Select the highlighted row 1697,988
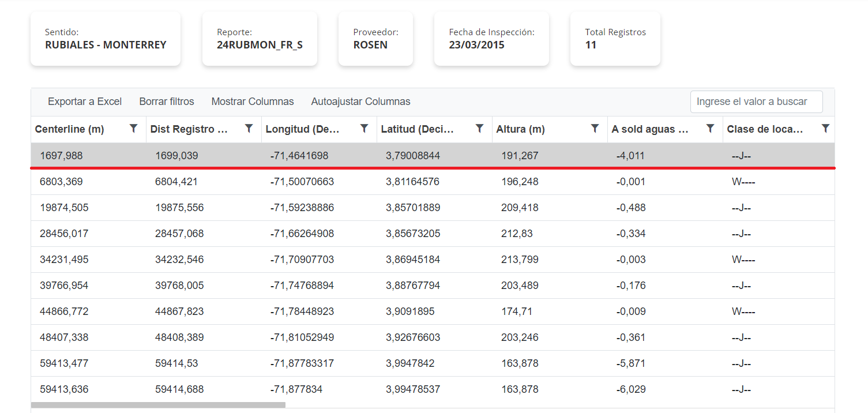Image resolution: width=868 pixels, height=413 pixels. pos(61,155)
